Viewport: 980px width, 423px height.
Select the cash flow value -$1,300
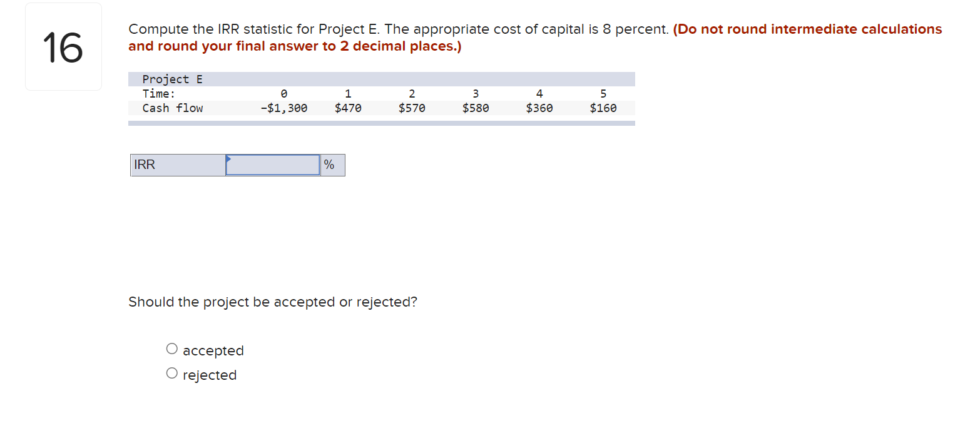[285, 108]
